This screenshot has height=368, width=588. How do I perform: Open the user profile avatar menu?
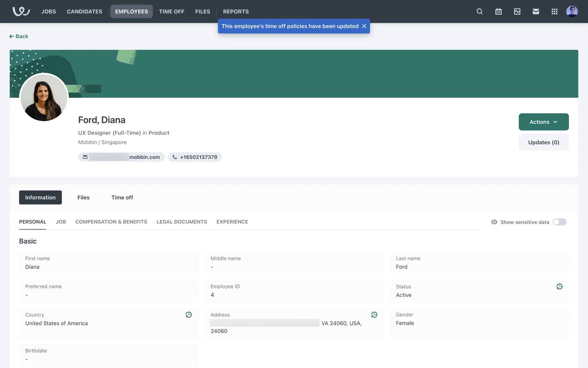[x=572, y=11]
